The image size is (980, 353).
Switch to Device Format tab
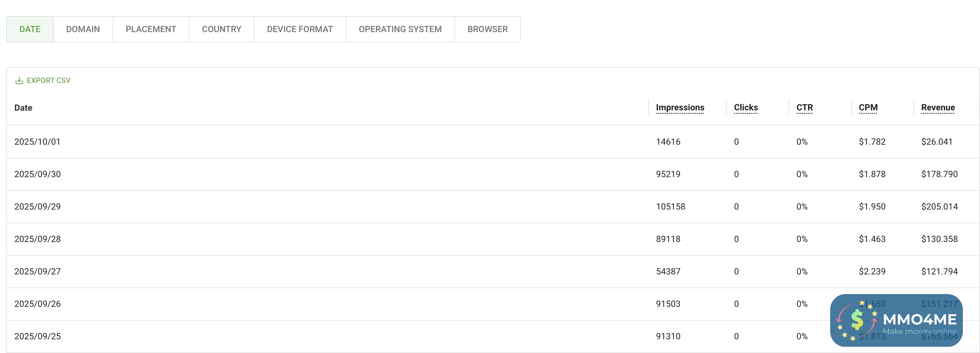click(300, 29)
